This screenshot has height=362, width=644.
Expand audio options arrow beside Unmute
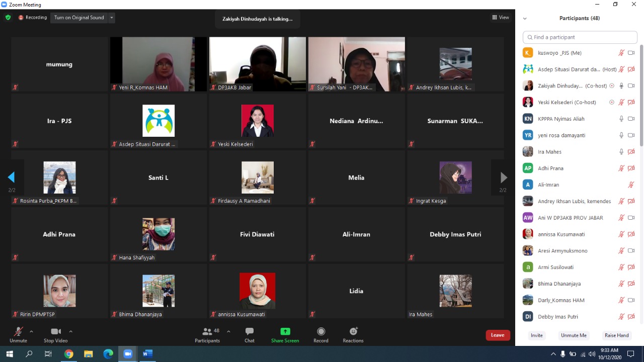pos(31,331)
